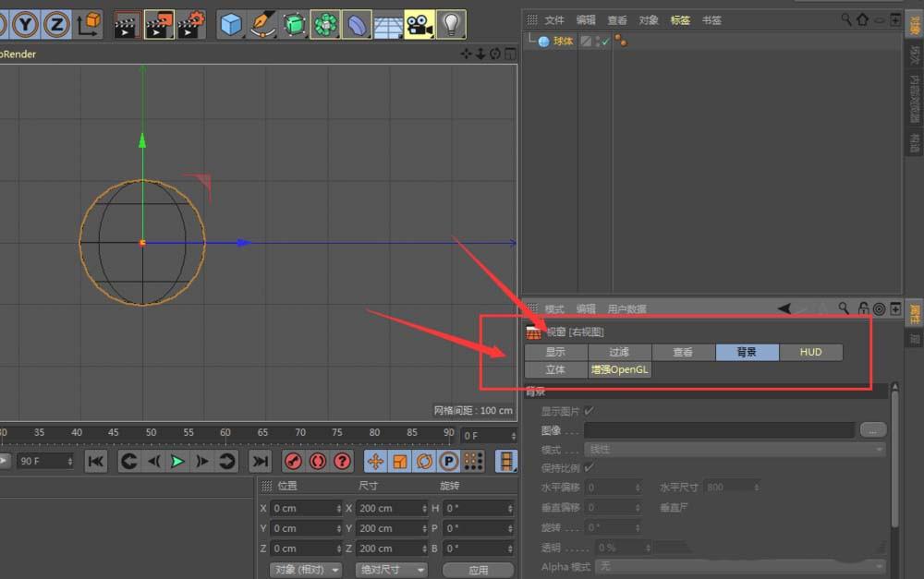The image size is (924, 579).
Task: Select the cube primitive tool icon
Action: 229,25
